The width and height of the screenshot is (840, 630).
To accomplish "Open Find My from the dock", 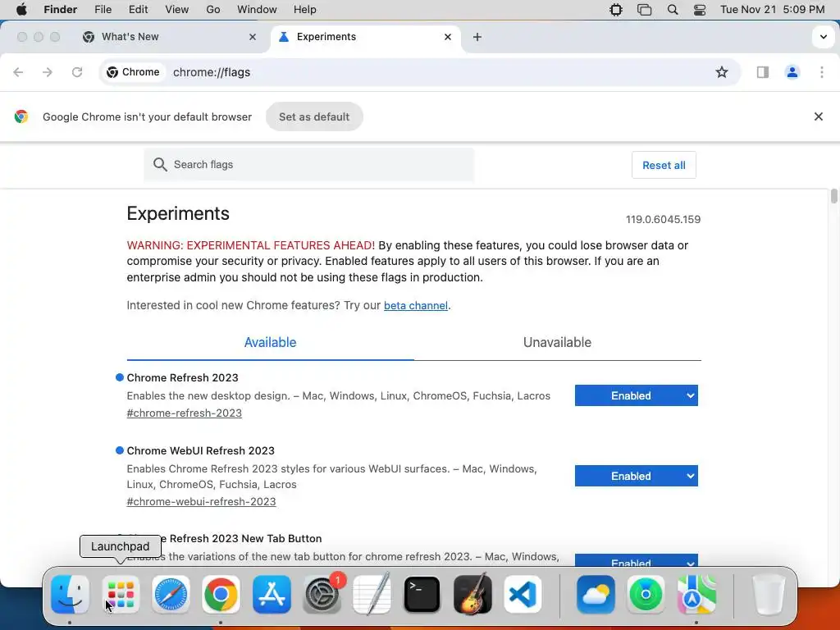I will coord(646,594).
